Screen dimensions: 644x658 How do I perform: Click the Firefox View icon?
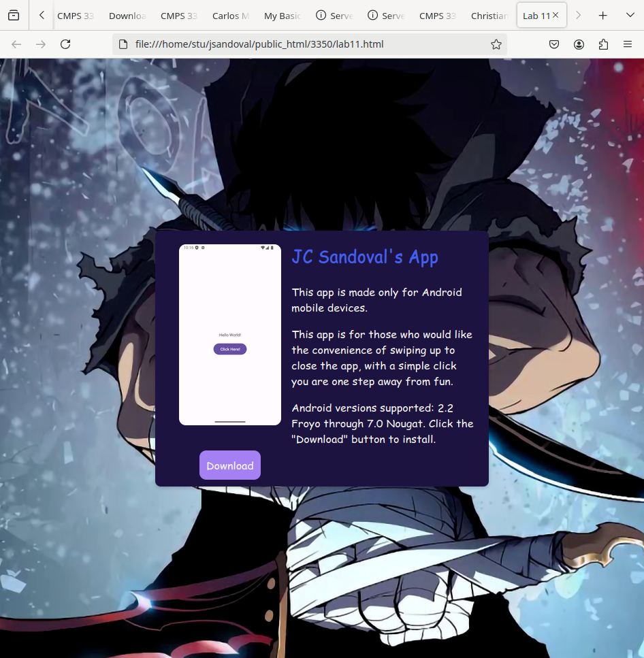pos(14,15)
